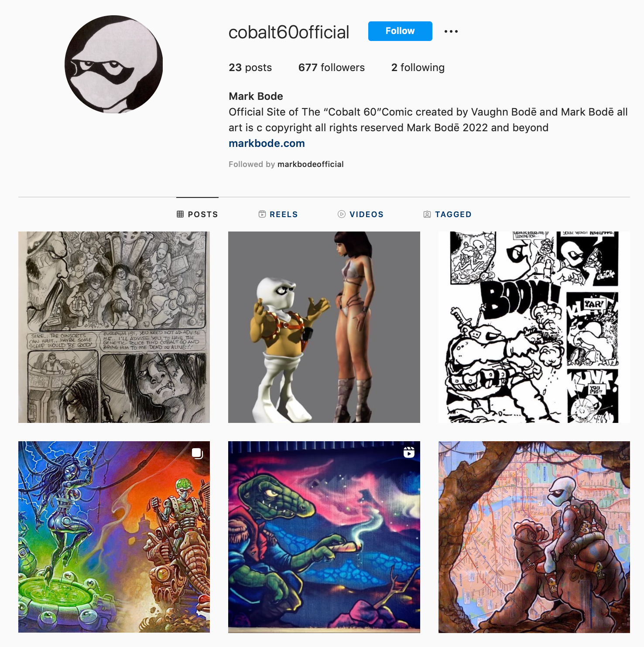Viewport: 644px width, 647px height.
Task: Open the pencil sketch comic page post
Action: coord(114,327)
